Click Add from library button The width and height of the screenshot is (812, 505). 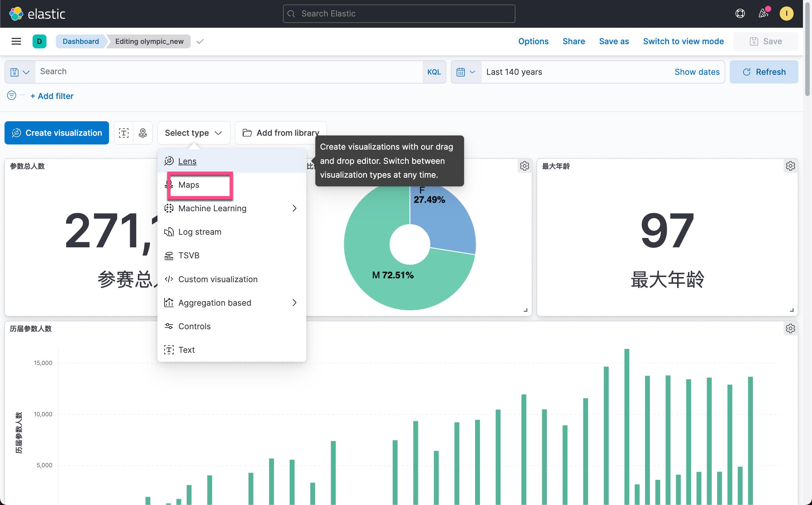pyautogui.click(x=281, y=133)
